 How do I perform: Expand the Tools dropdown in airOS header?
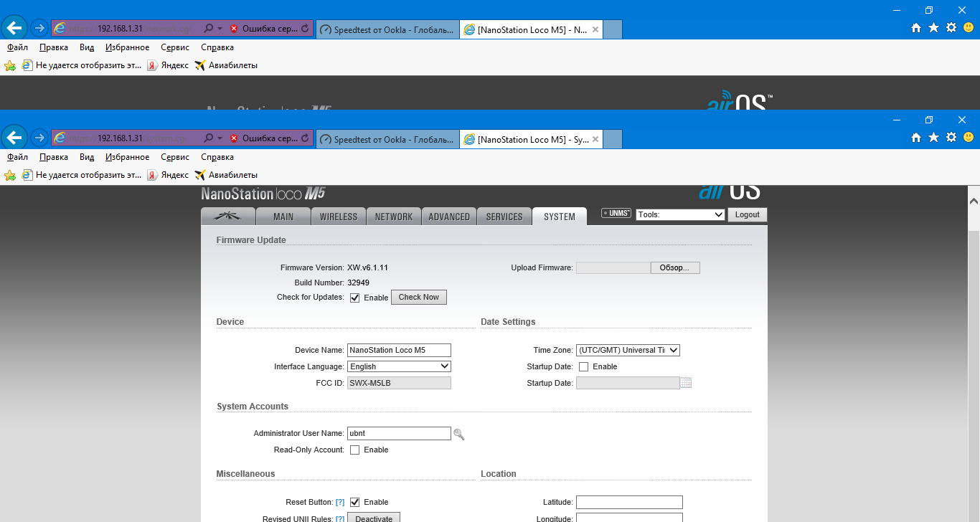pyautogui.click(x=680, y=214)
